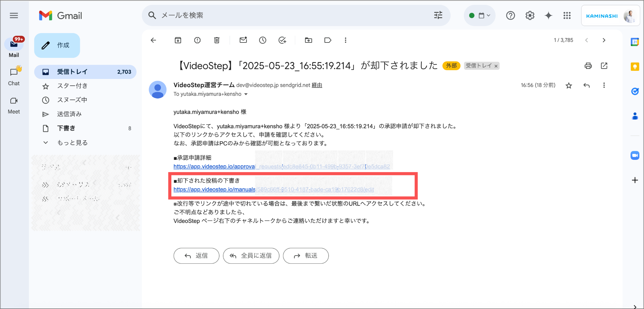
Task: Open the active status dropdown
Action: (x=480, y=15)
